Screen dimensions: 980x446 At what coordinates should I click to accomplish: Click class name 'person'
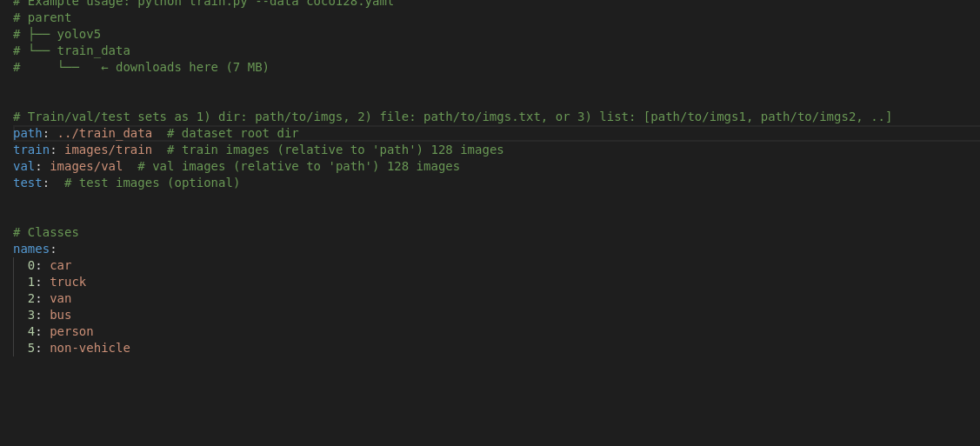(x=71, y=331)
